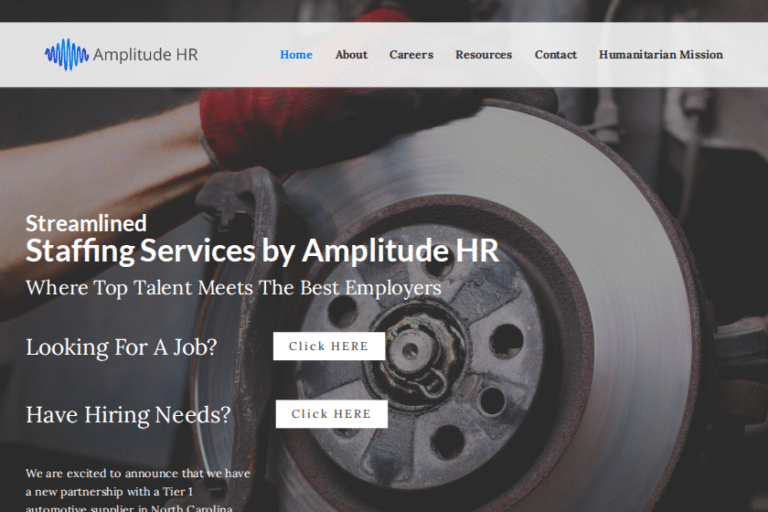Open the Contact page link
768x512 pixels.
555,55
